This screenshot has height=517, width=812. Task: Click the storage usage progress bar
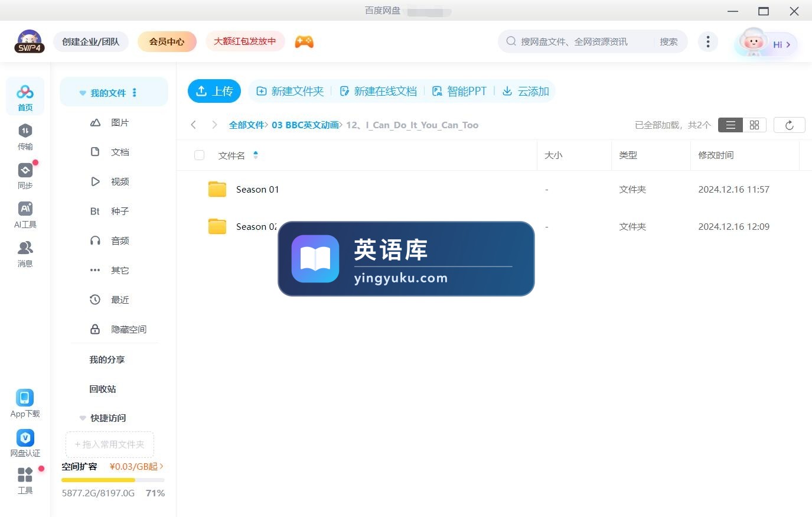coord(113,480)
